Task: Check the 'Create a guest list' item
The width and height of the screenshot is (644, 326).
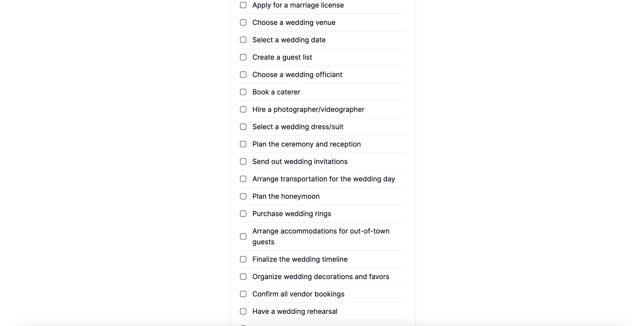Action: click(243, 57)
